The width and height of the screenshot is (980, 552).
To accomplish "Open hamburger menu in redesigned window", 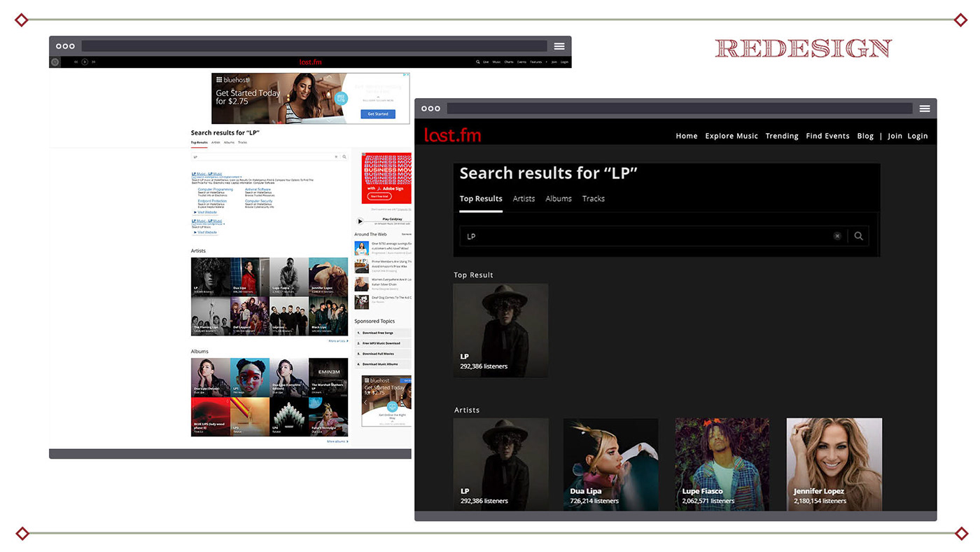I will tap(925, 109).
